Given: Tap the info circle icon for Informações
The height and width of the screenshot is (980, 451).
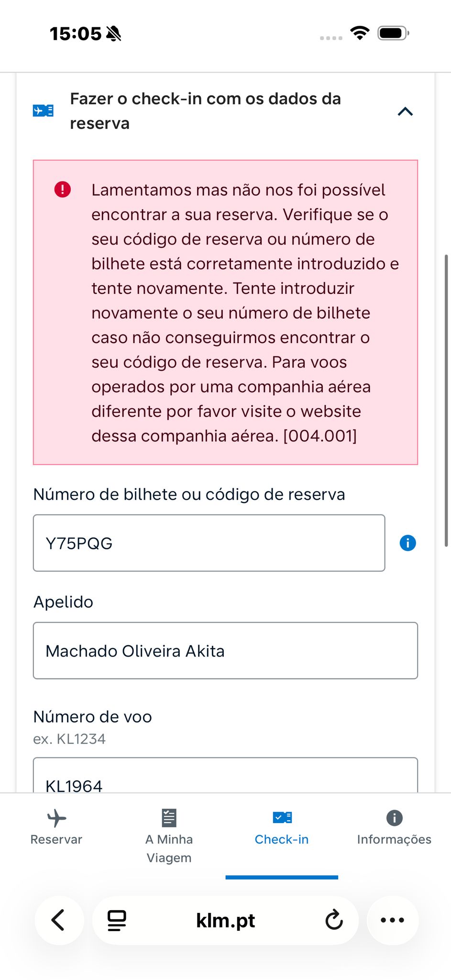Looking at the screenshot, I should [394, 818].
